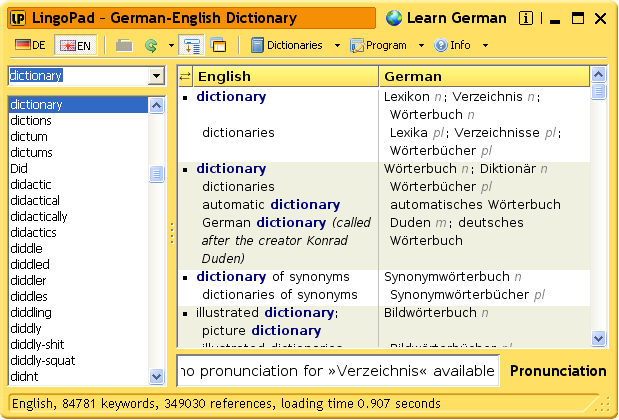Expand the arrow beside Info
Viewport: 619px width, 420px height.
pos(485,45)
